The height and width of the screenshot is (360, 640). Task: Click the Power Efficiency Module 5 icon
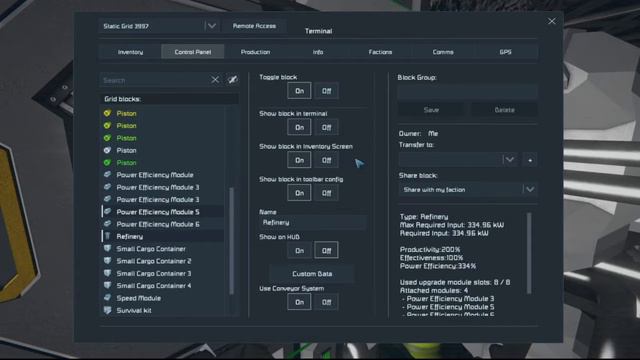tap(107, 211)
